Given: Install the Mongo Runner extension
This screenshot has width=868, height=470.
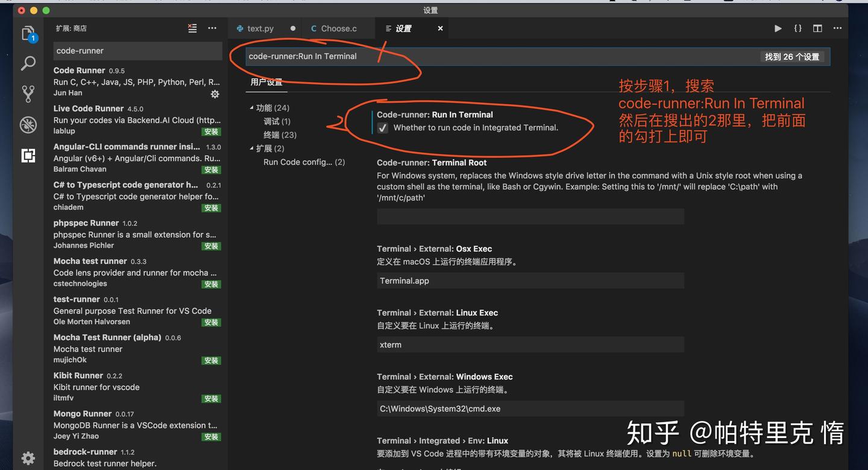Looking at the screenshot, I should pos(211,436).
